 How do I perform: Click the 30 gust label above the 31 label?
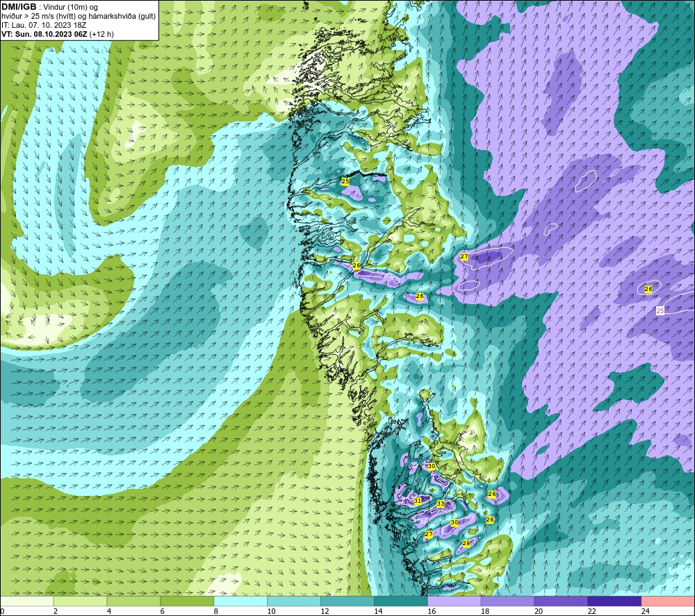[432, 466]
